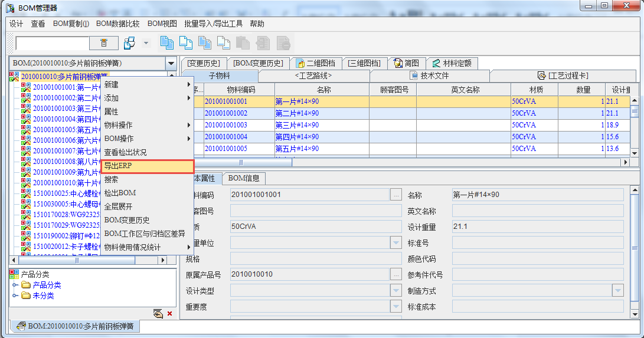644x338 pixels.
Task: Choose 全层展开 from the context menu
Action: pos(147,206)
